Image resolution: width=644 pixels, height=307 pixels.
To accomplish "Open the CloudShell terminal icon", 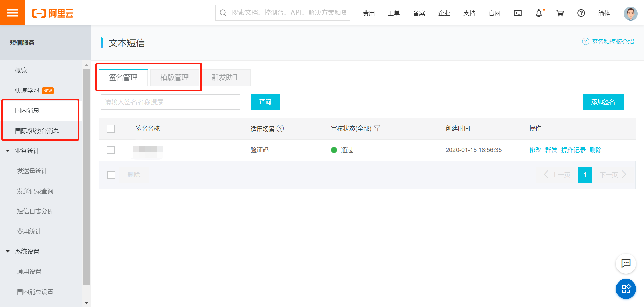I will (518, 13).
